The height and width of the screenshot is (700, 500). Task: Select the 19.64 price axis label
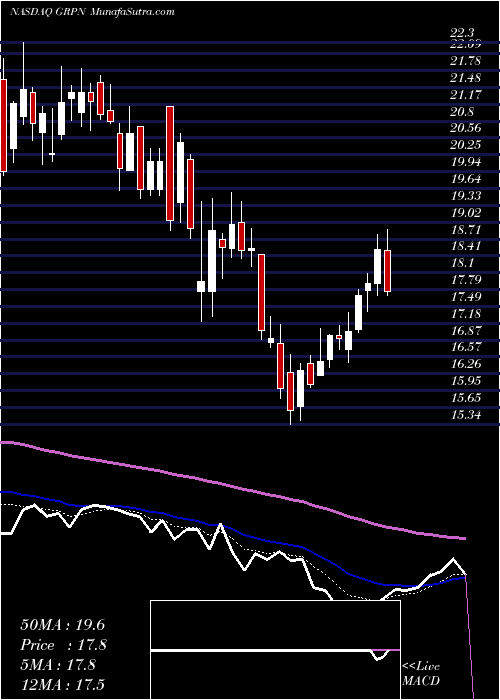[x=466, y=179]
